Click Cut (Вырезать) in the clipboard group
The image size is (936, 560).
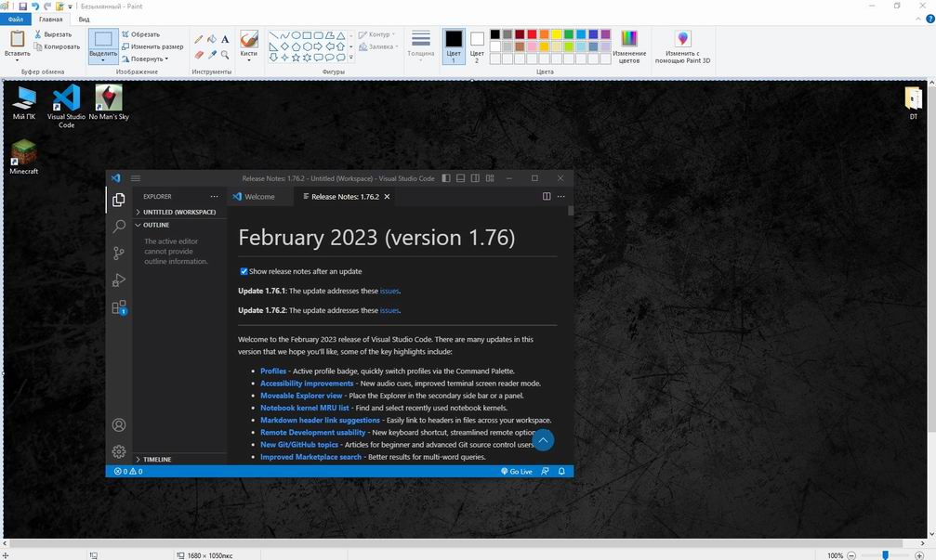click(x=53, y=34)
